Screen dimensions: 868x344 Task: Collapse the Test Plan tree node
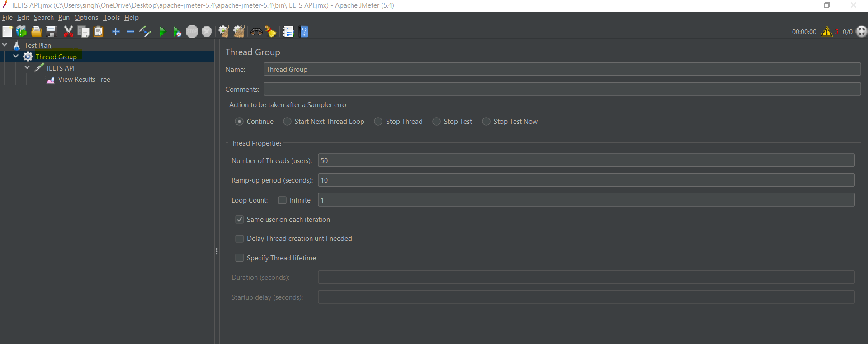click(5, 45)
